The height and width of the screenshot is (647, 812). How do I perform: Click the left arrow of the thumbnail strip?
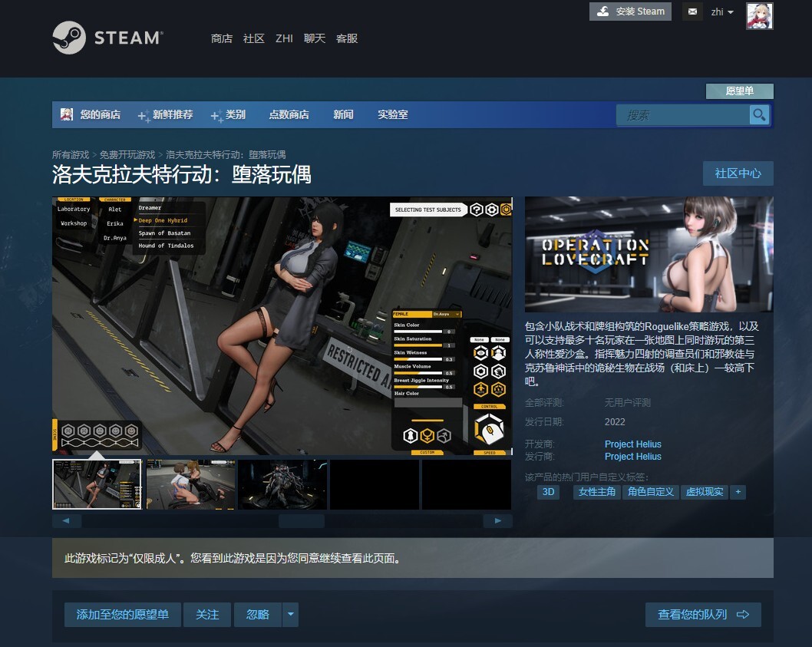coord(67,520)
